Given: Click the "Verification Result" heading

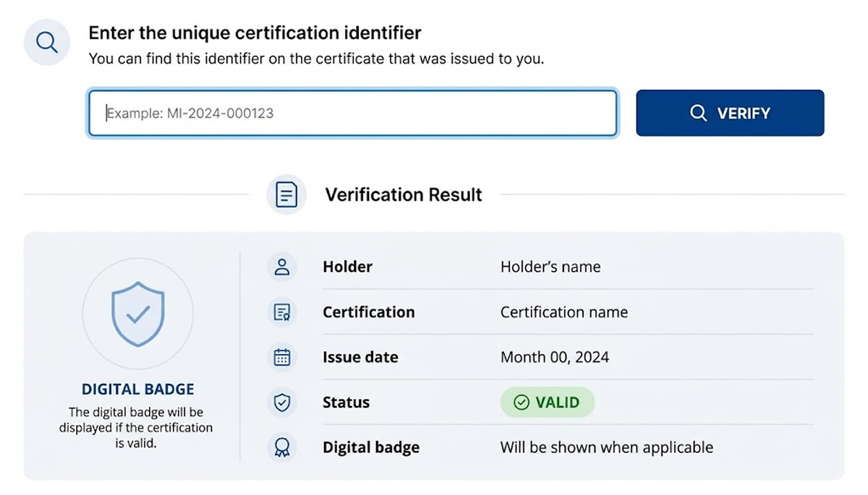Looking at the screenshot, I should [x=404, y=195].
